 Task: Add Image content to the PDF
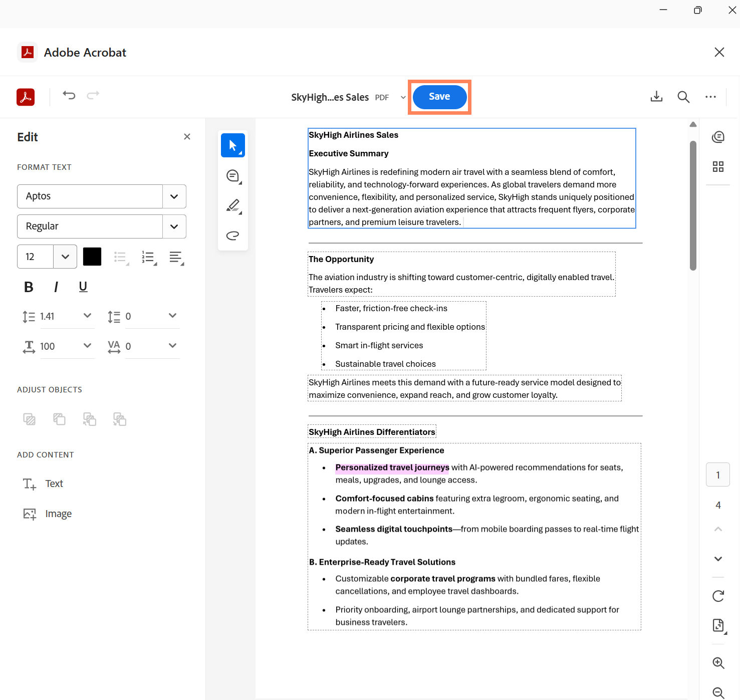pyautogui.click(x=48, y=514)
